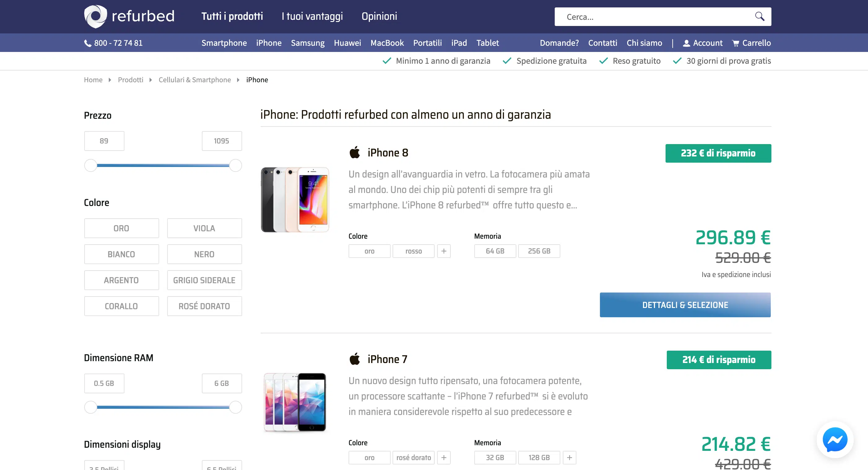Click the search magnifier icon
This screenshot has height=470, width=868.
pos(760,16)
